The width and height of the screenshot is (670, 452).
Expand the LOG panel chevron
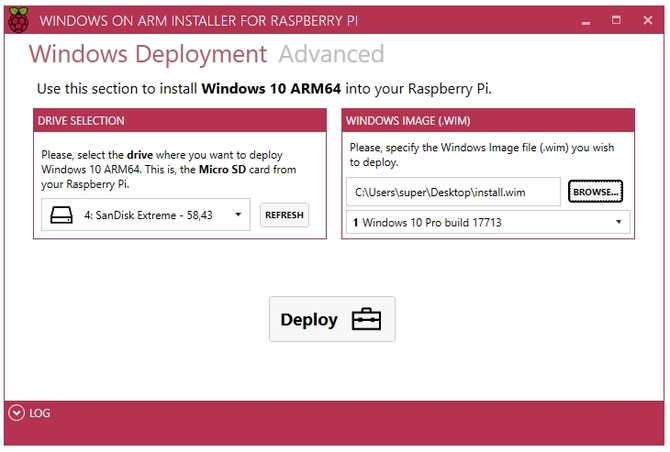point(17,413)
